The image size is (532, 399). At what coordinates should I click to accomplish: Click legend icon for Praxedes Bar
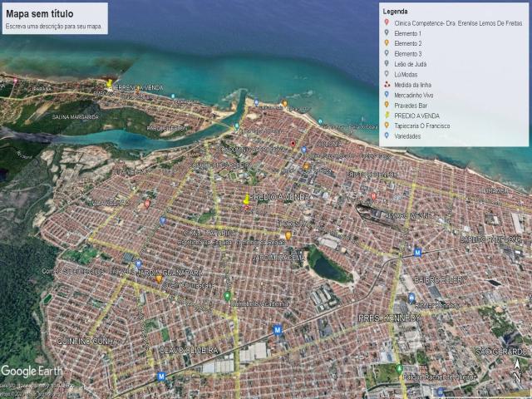[387, 105]
